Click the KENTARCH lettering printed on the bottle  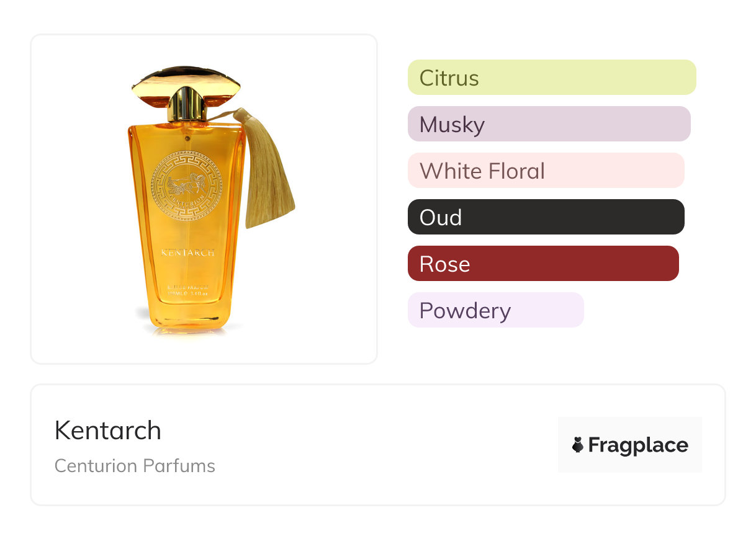click(187, 253)
